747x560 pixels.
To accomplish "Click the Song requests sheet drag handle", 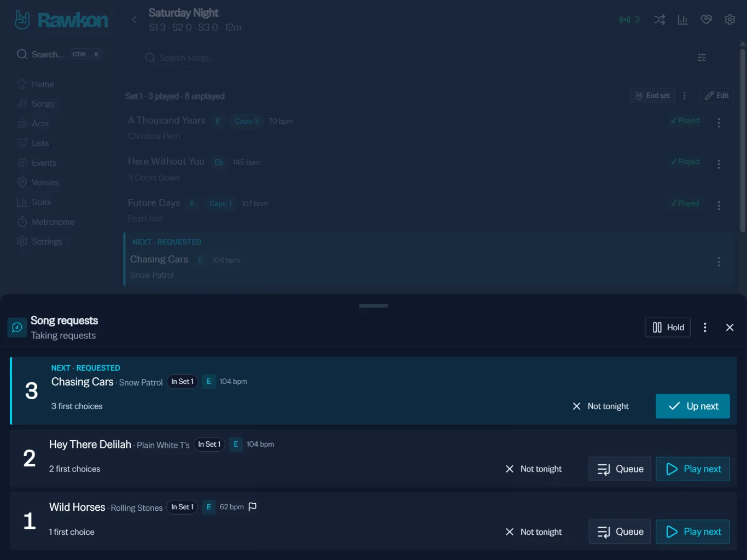I will [x=373, y=306].
